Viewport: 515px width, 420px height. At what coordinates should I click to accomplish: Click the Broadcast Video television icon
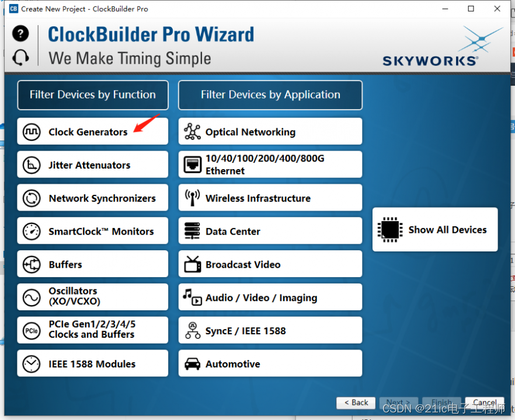(x=193, y=264)
